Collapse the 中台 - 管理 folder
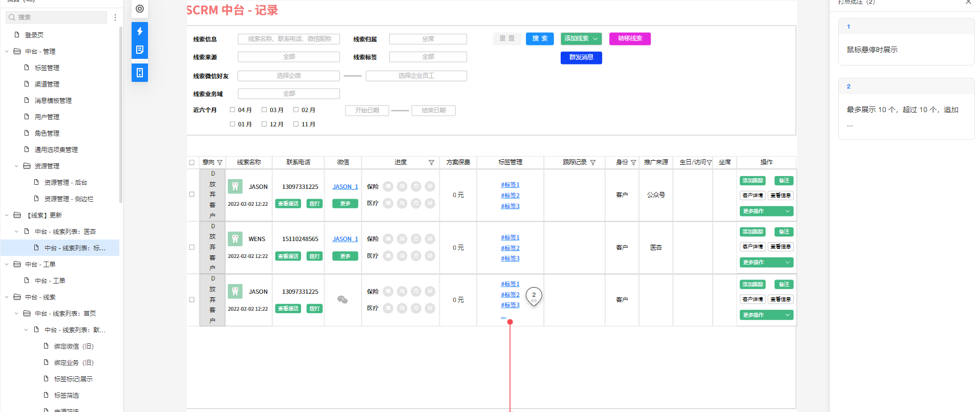Viewport: 980px width, 412px height. 7,51
